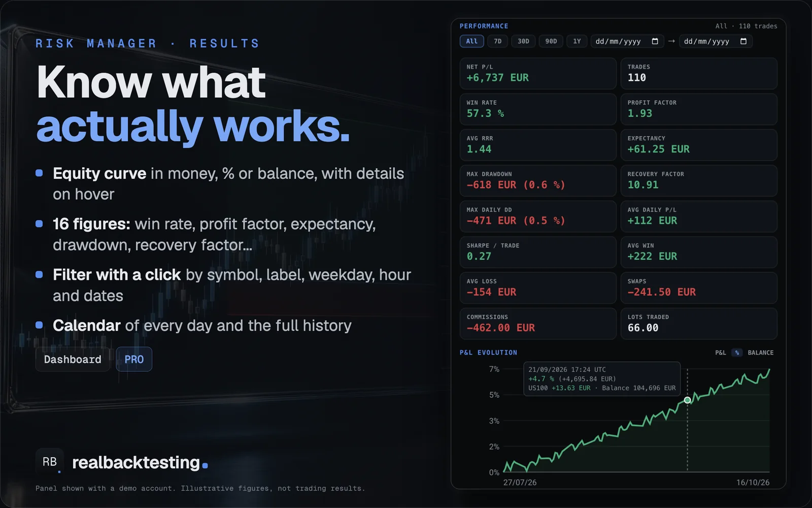This screenshot has width=812, height=508.
Task: Select the 7D period filter
Action: 498,41
